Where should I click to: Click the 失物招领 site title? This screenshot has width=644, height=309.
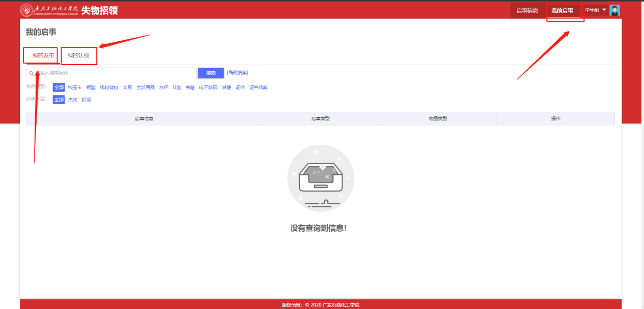100,10
